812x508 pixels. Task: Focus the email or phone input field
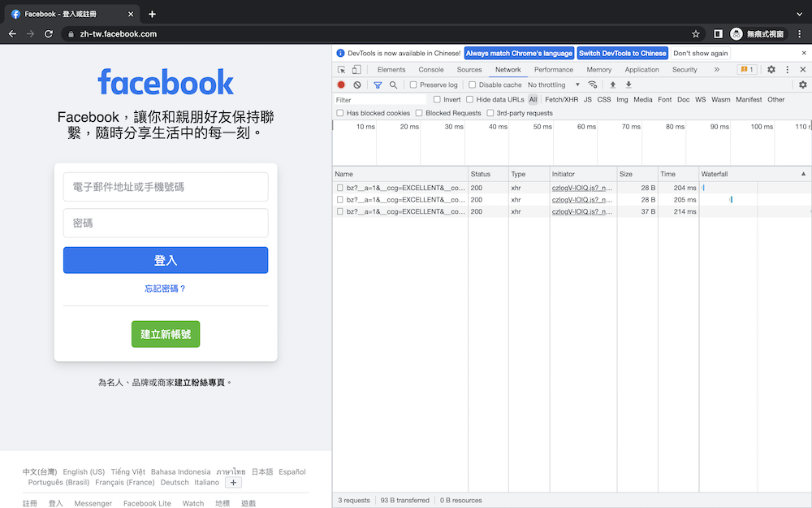166,187
